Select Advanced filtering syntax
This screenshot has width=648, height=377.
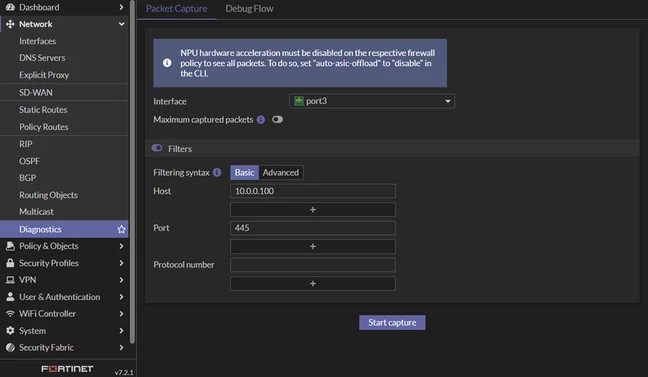(x=281, y=172)
